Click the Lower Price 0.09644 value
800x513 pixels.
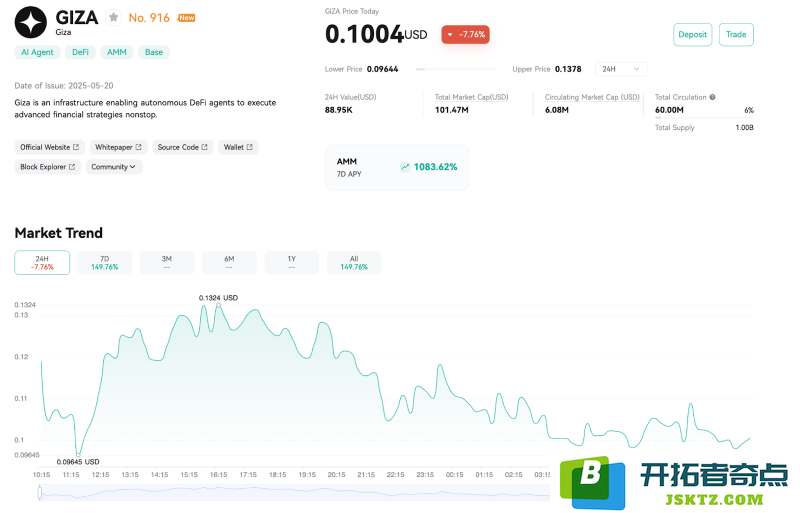383,69
